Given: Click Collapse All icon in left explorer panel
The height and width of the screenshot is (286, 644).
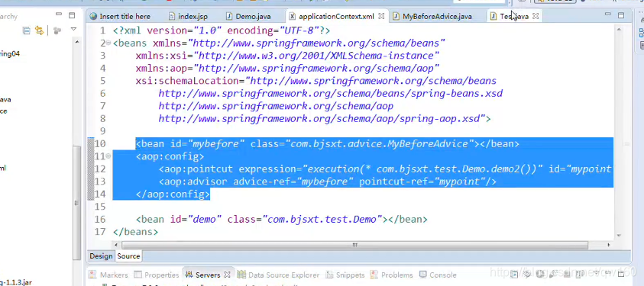Looking at the screenshot, I should click(x=27, y=31).
